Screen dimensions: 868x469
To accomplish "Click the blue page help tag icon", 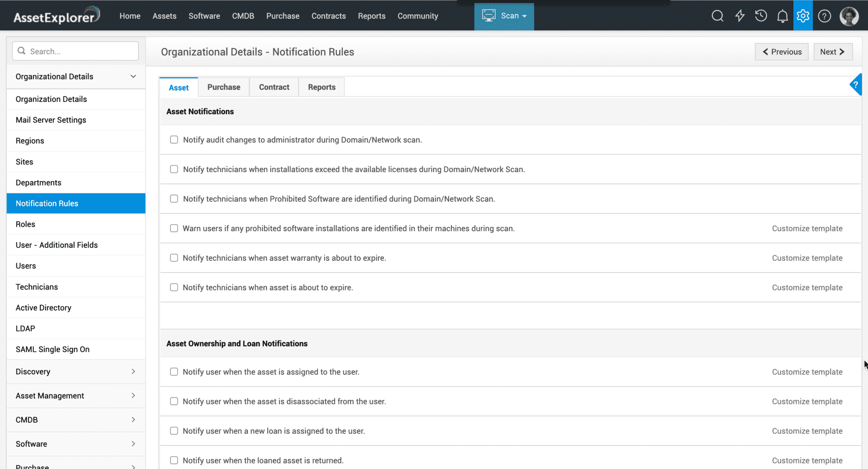I will click(855, 85).
